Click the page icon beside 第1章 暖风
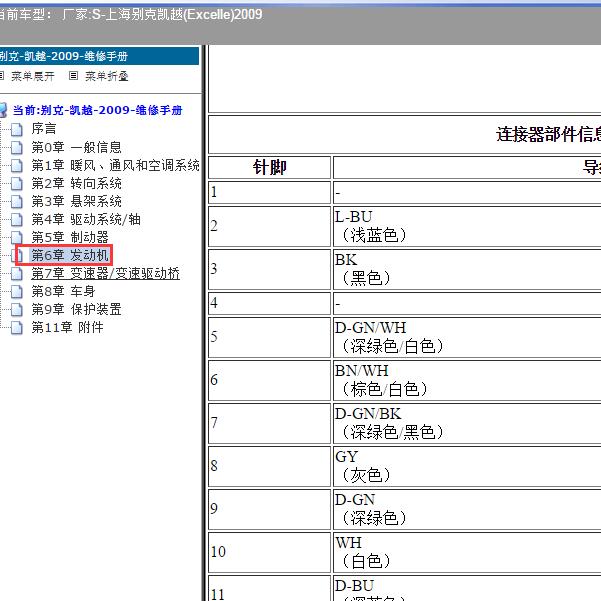 click(16, 166)
